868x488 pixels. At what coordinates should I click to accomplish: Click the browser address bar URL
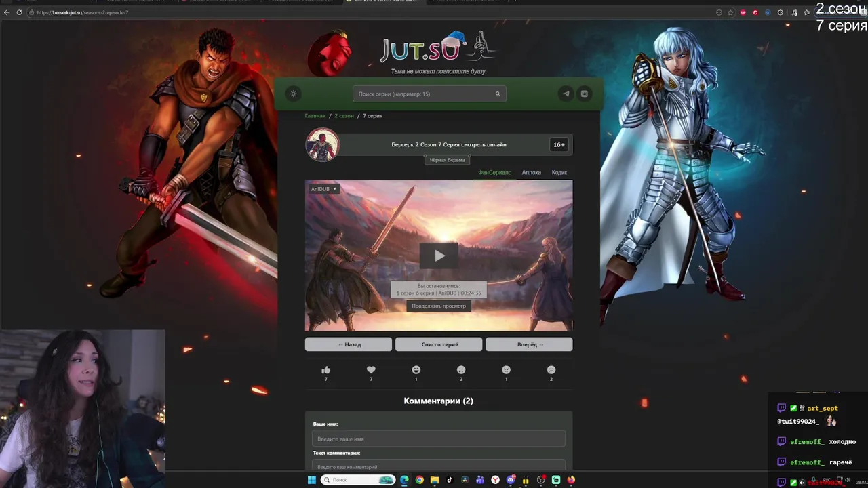click(83, 12)
